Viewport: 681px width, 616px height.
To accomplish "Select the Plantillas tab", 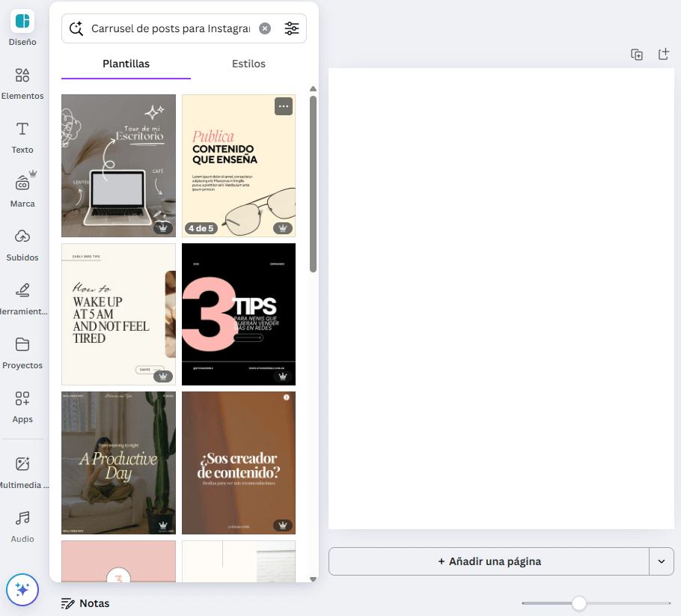I will coord(126,64).
